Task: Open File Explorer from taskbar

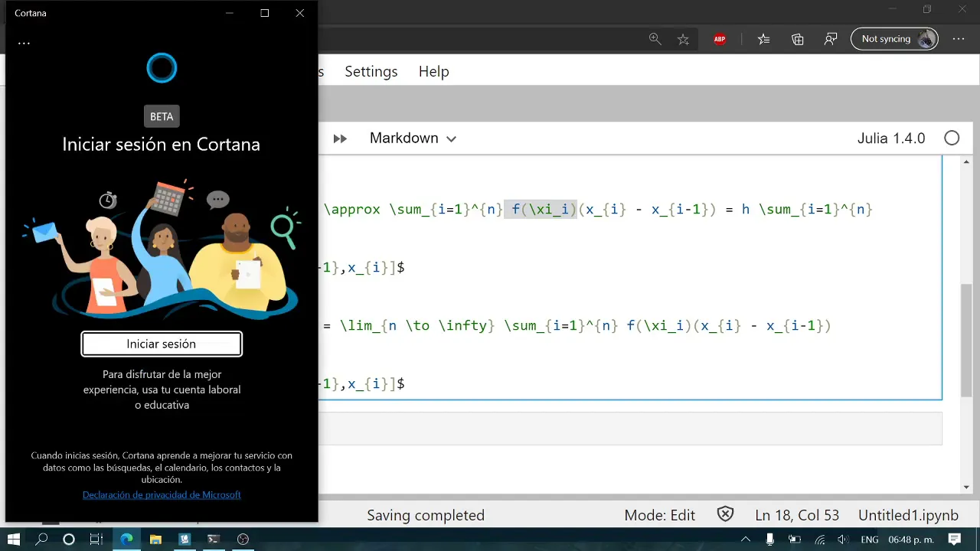Action: 155,540
